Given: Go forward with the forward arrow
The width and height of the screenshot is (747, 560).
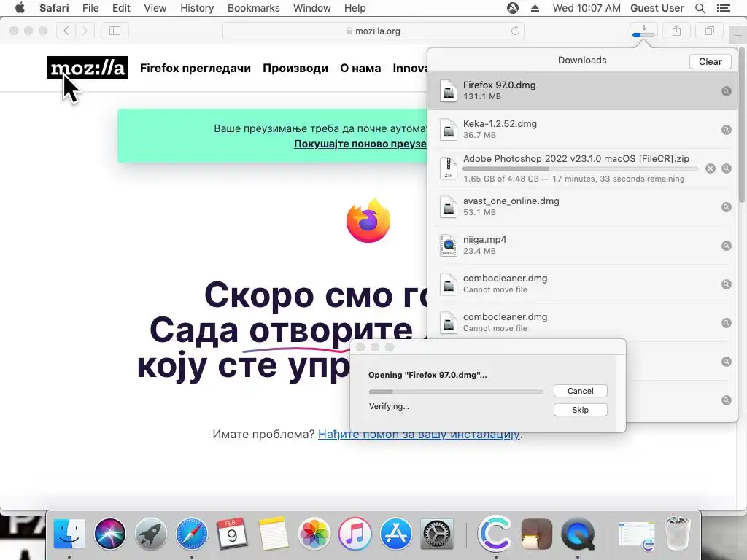Looking at the screenshot, I should [x=85, y=31].
